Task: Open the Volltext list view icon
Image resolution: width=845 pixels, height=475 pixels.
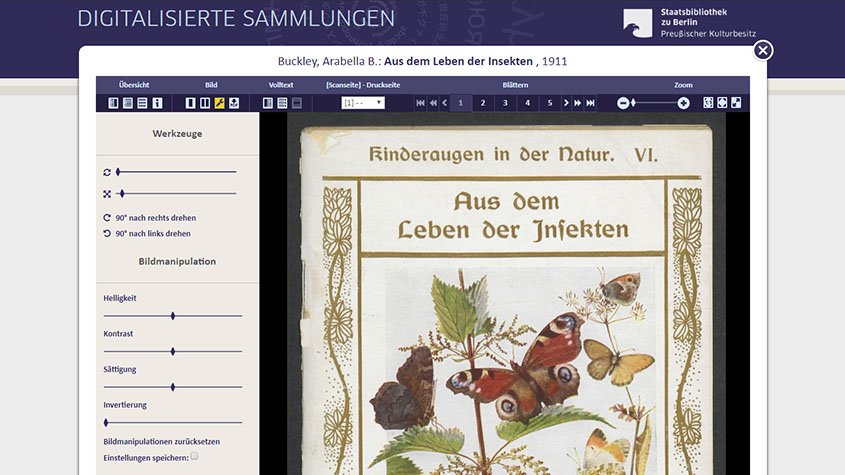Action: (282, 103)
